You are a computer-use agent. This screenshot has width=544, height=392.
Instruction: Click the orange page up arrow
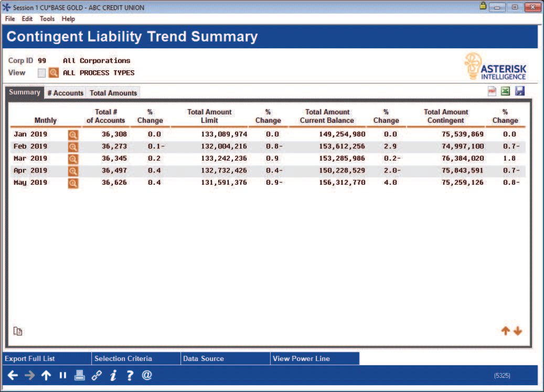tap(506, 331)
